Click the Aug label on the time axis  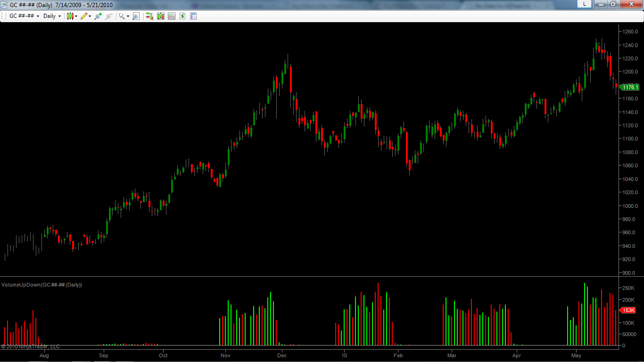[44, 355]
